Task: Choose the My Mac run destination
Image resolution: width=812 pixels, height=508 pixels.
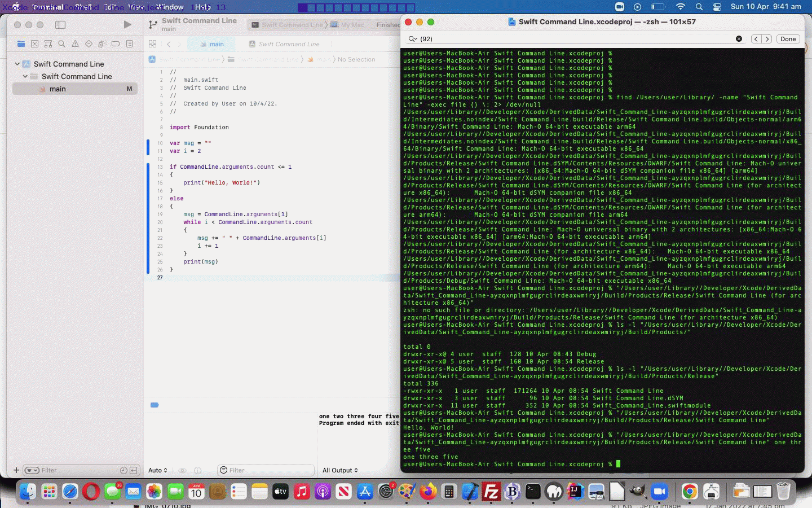Action: (x=348, y=25)
